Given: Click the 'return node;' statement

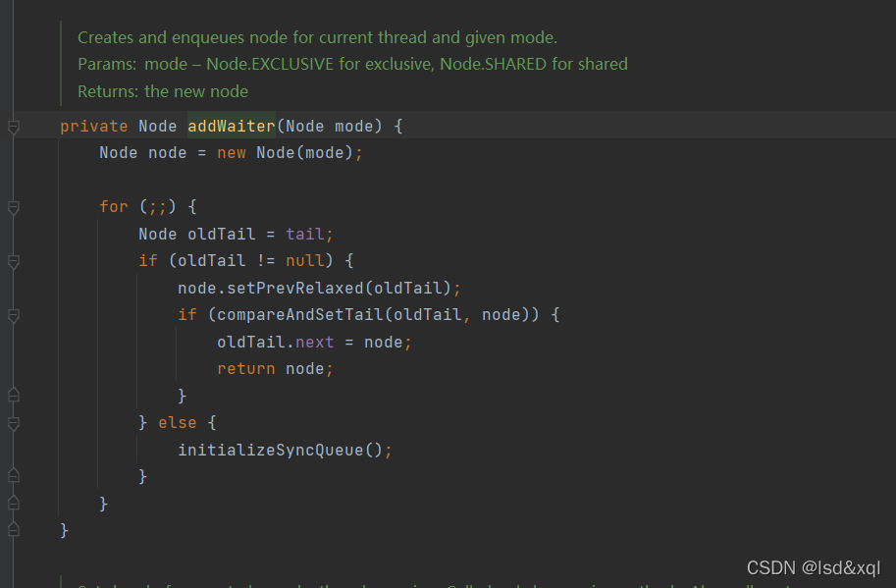Looking at the screenshot, I should [x=275, y=368].
